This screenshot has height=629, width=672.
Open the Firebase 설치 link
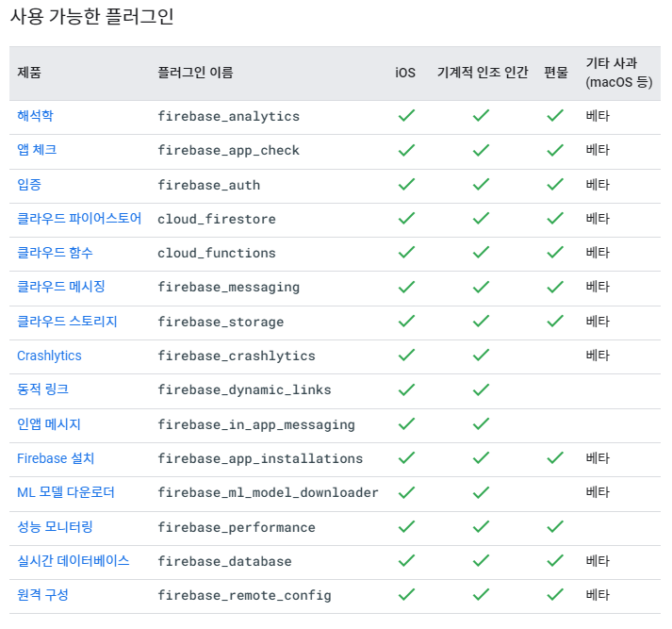(x=56, y=458)
